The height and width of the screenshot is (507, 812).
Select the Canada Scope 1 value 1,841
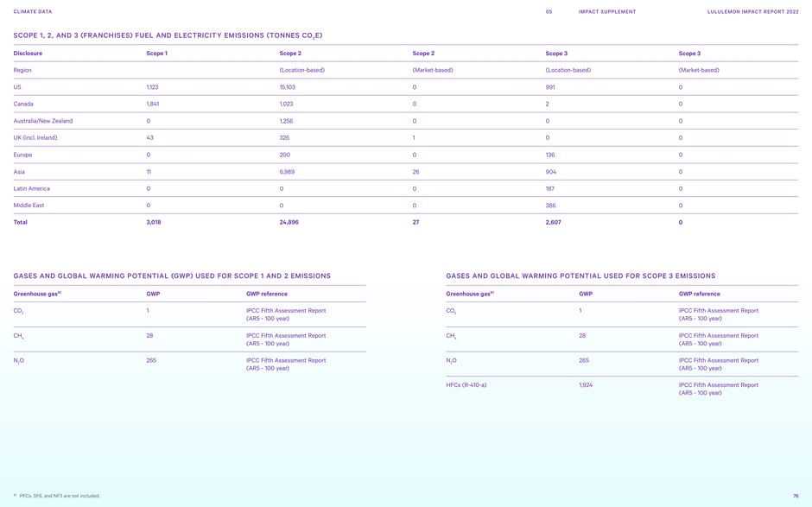(153, 105)
